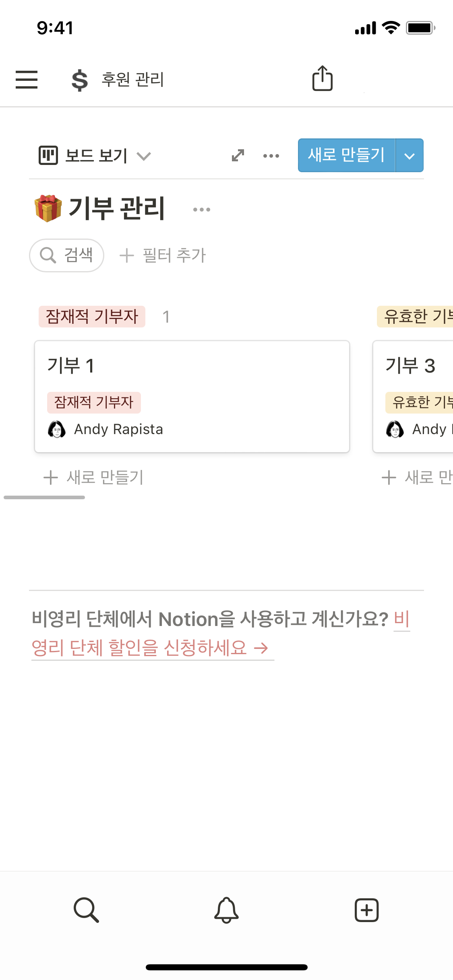Open notifications bell tab
The width and height of the screenshot is (453, 980).
coord(226,910)
